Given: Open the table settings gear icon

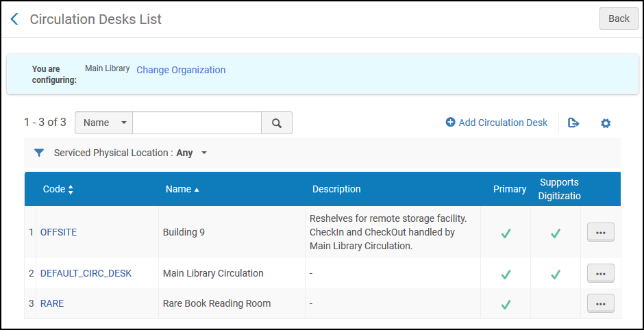Looking at the screenshot, I should click(x=606, y=123).
